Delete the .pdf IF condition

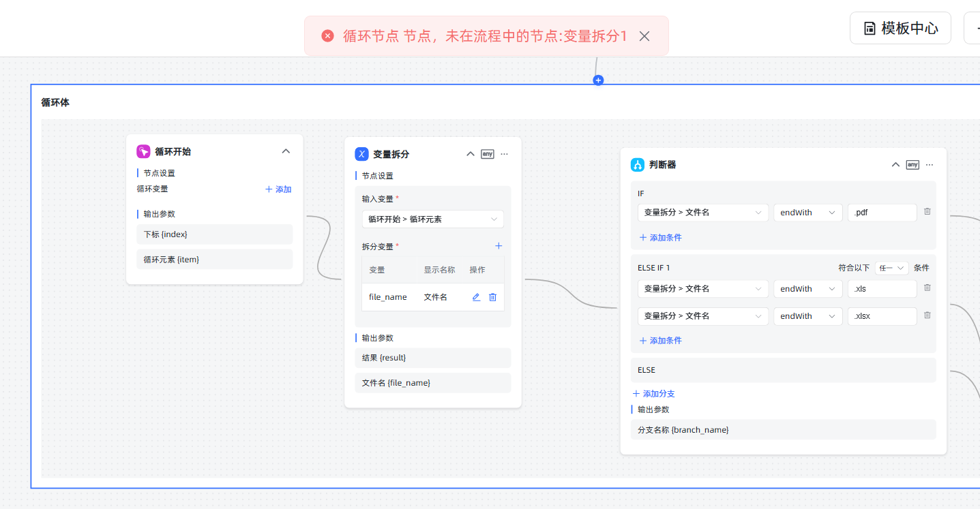pyautogui.click(x=927, y=212)
